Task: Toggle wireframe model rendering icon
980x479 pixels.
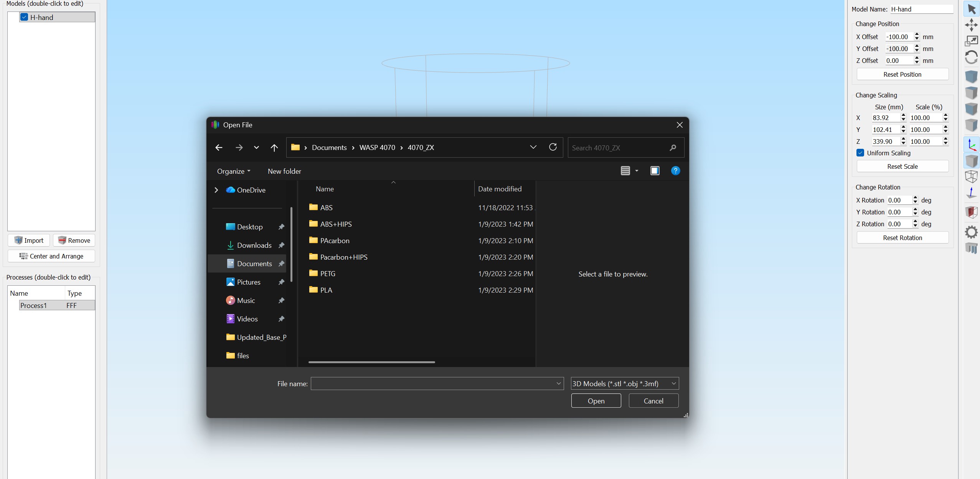Action: click(x=972, y=177)
